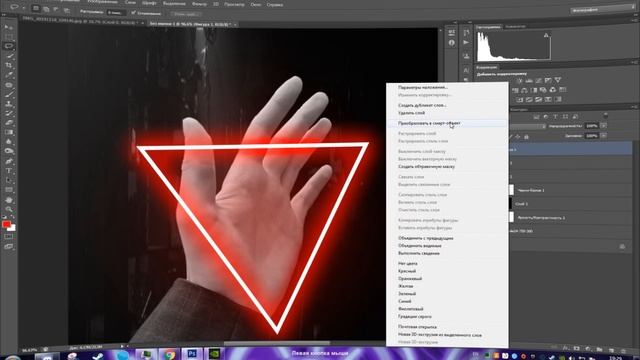Select the Rectangular Marquee tool
Screen dimensions: 640x360
pyautogui.click(x=9, y=37)
